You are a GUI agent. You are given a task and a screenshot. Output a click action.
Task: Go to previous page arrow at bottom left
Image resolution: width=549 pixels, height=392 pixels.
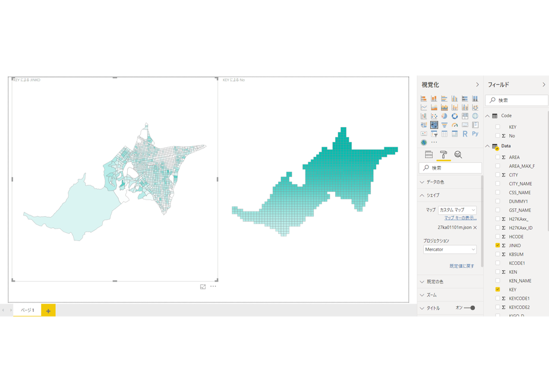click(3, 310)
